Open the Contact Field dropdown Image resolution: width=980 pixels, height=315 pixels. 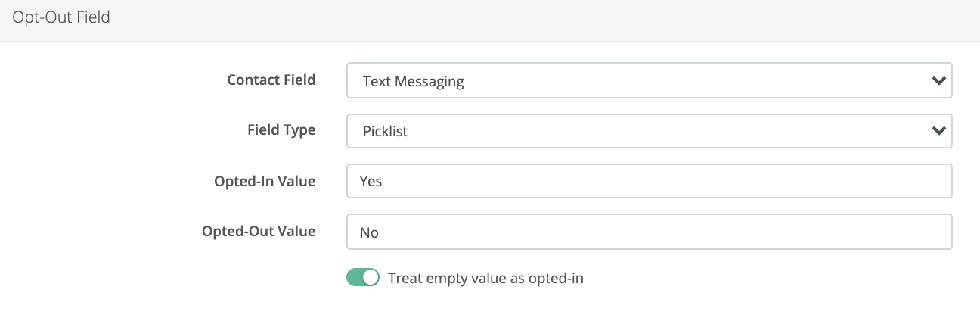point(648,81)
